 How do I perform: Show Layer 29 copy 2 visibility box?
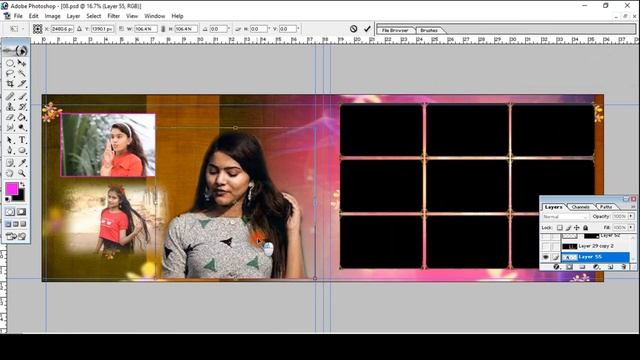coord(545,247)
